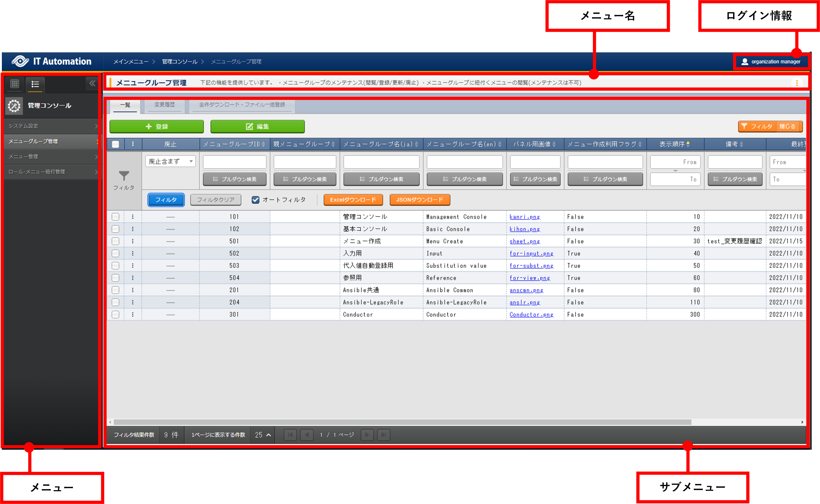Open プルダウン検索 under 備考
Viewport: 820px width, 504px height.
click(x=735, y=179)
